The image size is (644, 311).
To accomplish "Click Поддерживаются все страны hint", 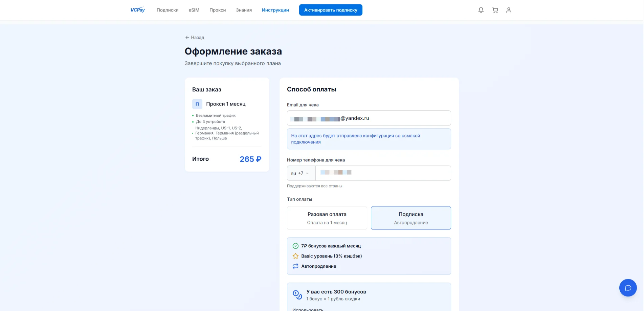I will click(314, 186).
